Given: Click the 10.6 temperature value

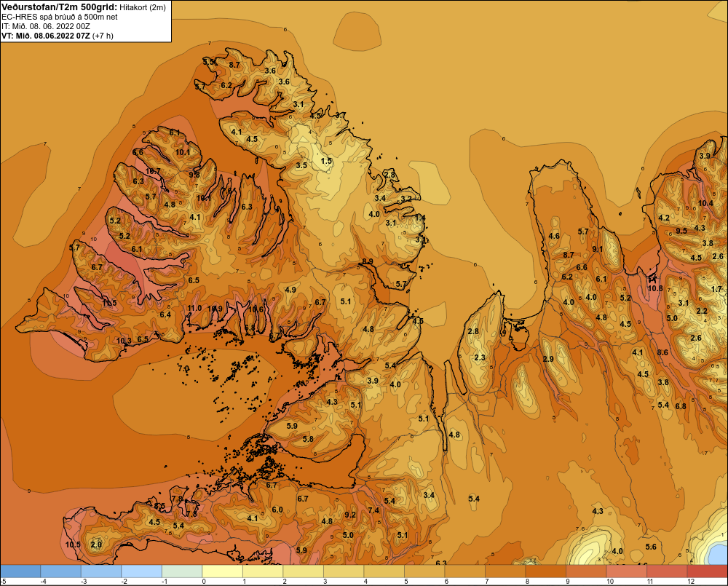Looking at the screenshot, I should tap(256, 309).
